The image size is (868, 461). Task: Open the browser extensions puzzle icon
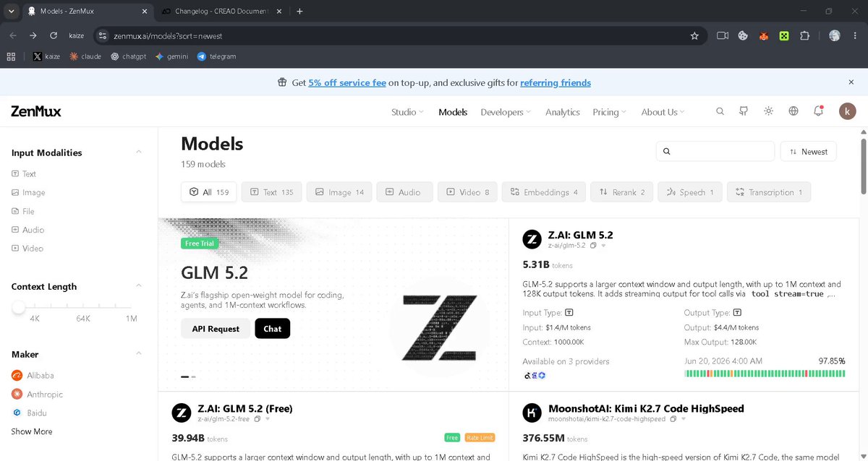pyautogui.click(x=804, y=35)
